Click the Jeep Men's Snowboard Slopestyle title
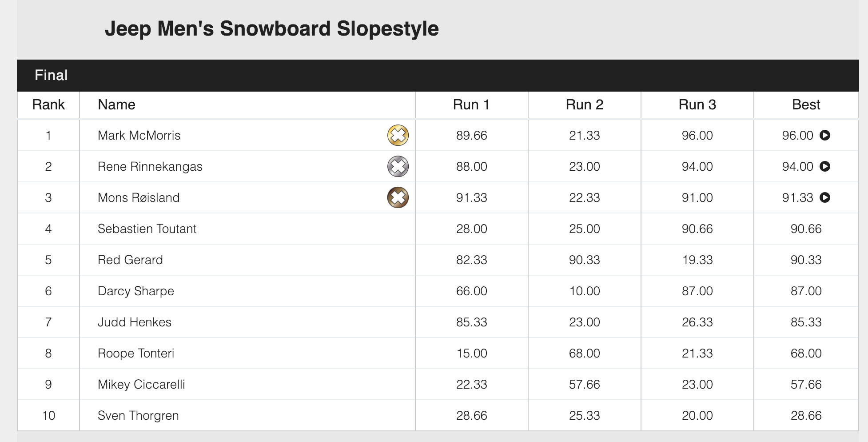 coord(272,29)
